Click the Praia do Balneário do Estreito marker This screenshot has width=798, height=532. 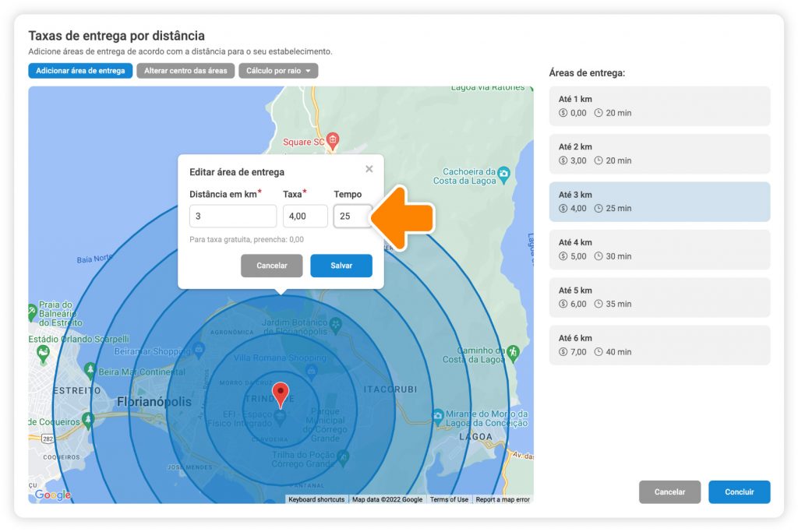pos(32,312)
